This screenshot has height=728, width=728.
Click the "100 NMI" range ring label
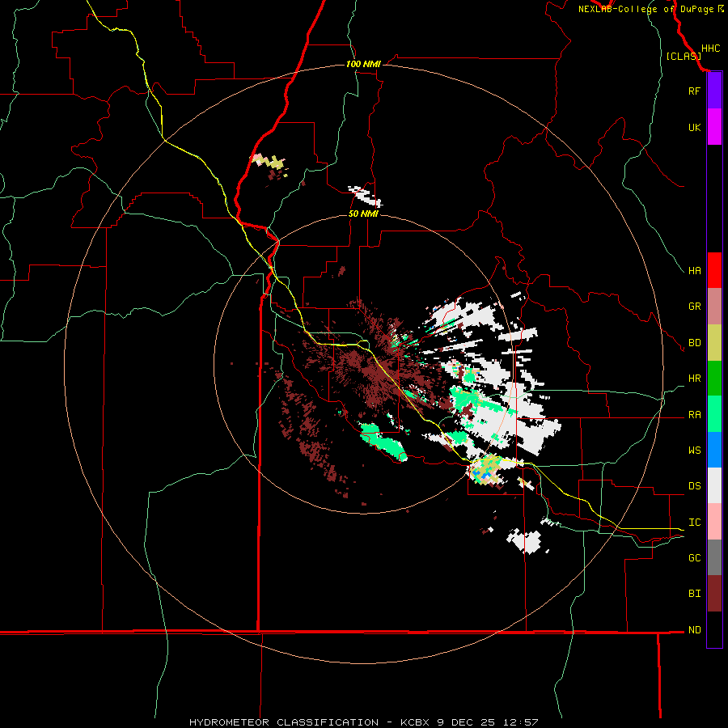pyautogui.click(x=363, y=64)
